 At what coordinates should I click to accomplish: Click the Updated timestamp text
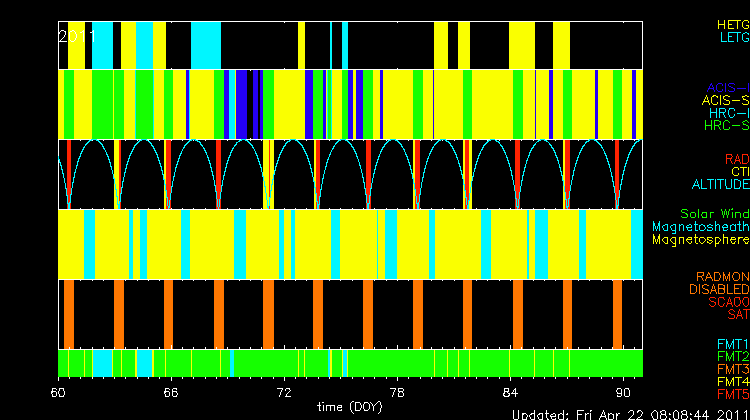tap(630, 413)
